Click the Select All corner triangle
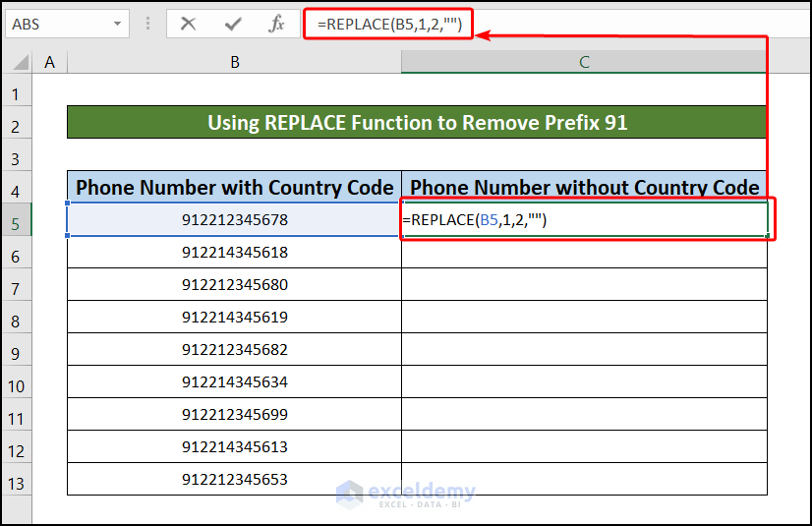The height and width of the screenshot is (526, 812). (20, 63)
